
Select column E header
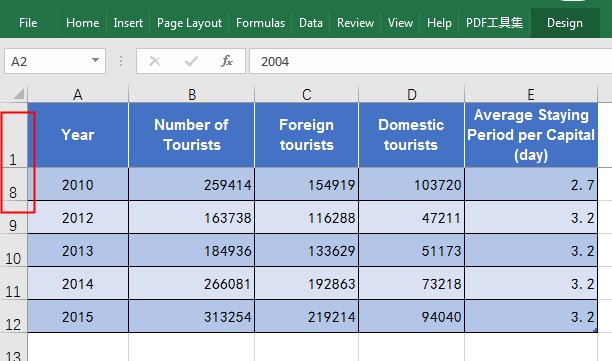[x=531, y=94]
